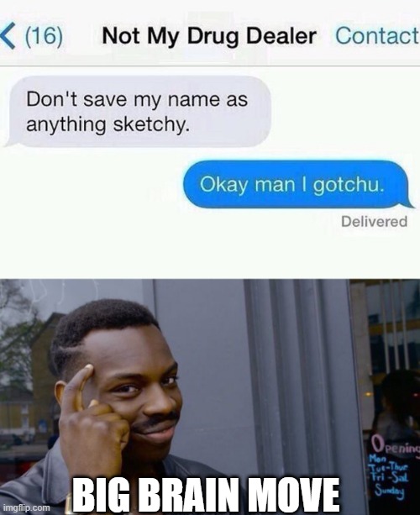Screen dimensions: 420x515
Task: Select the gray 'Don't save my name' bubble
Action: 137,112
